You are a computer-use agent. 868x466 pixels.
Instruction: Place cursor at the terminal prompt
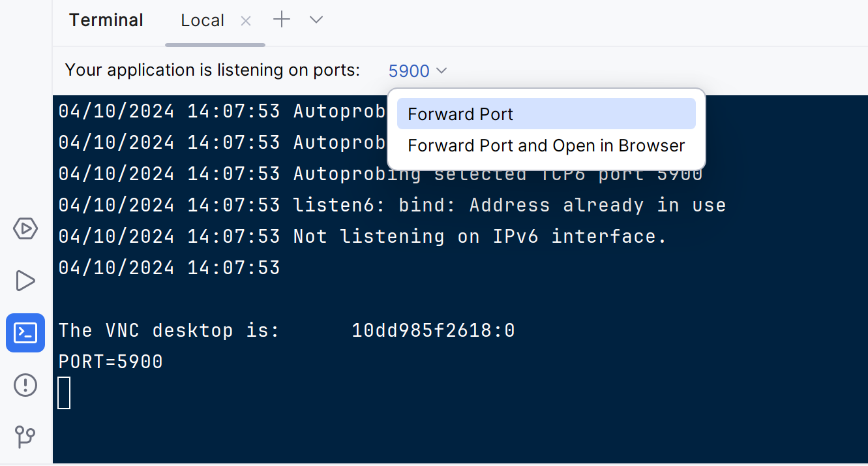[x=63, y=392]
